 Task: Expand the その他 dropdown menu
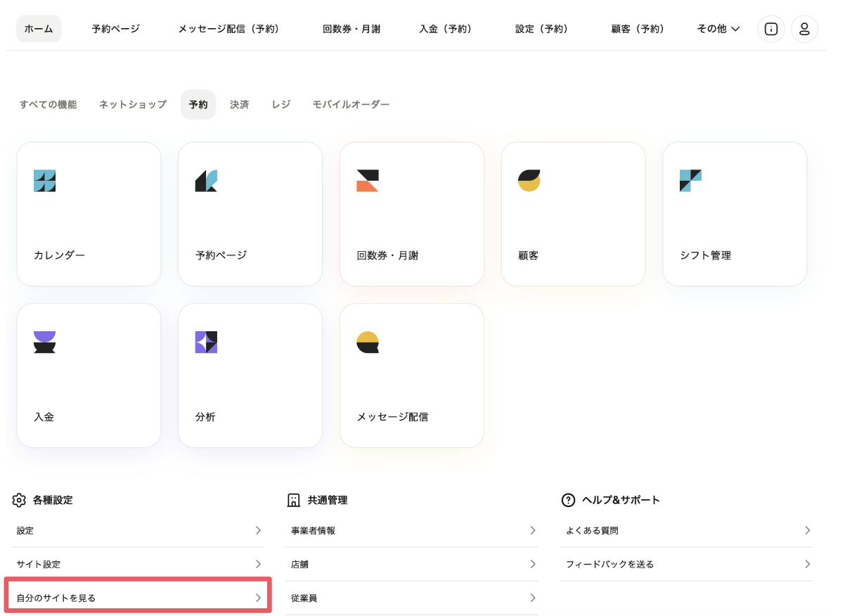coord(718,29)
